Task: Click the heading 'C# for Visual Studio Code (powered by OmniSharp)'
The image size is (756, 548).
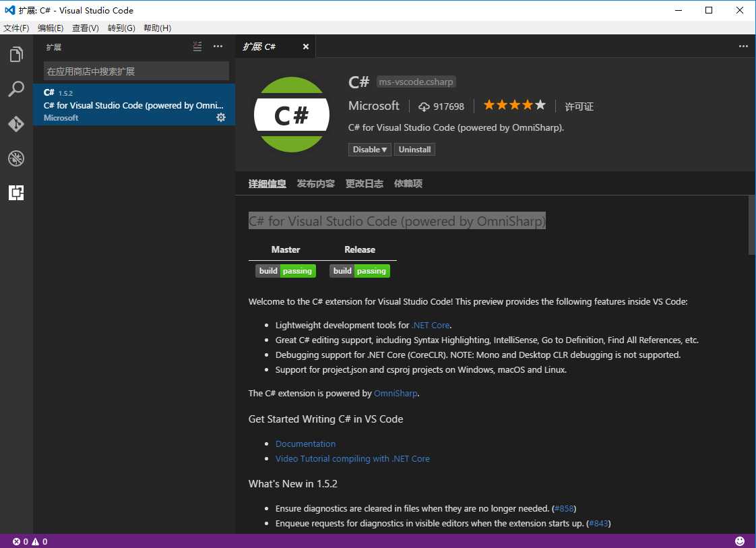Action: tap(397, 221)
